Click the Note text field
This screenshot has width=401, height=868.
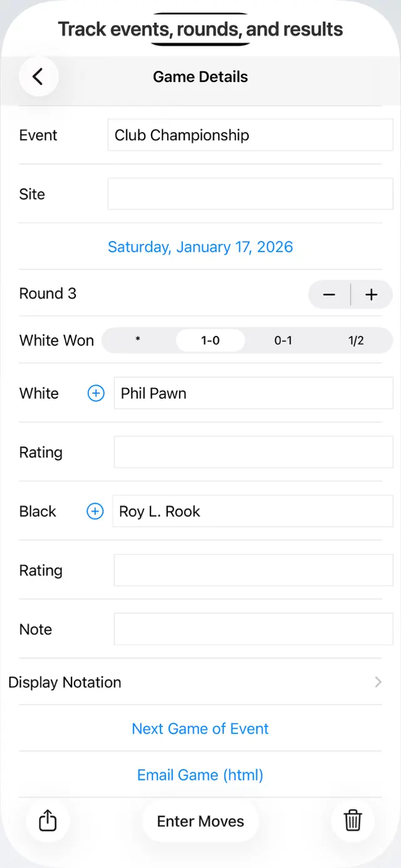[253, 629]
